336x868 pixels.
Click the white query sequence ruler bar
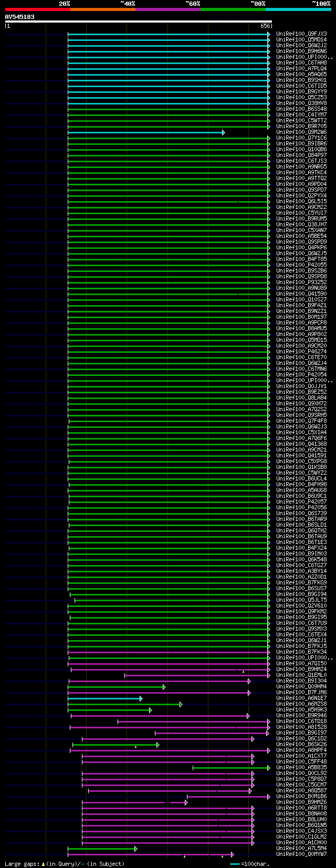[139, 22]
